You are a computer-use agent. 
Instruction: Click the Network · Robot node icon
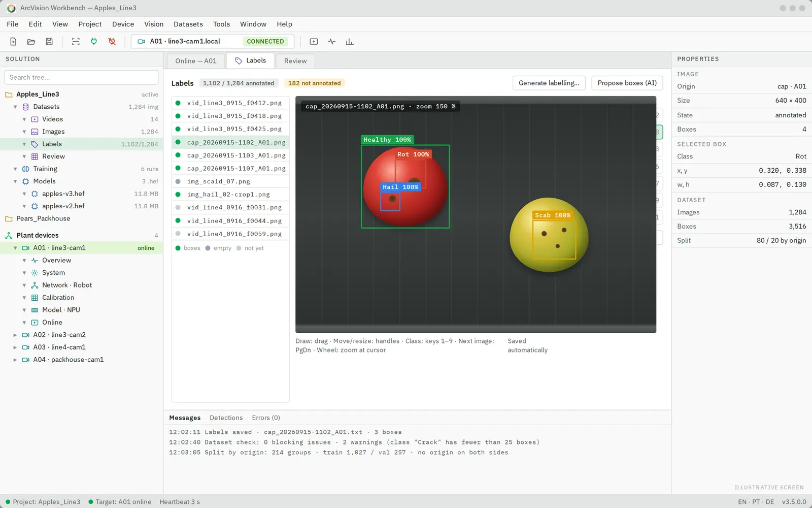click(x=35, y=285)
